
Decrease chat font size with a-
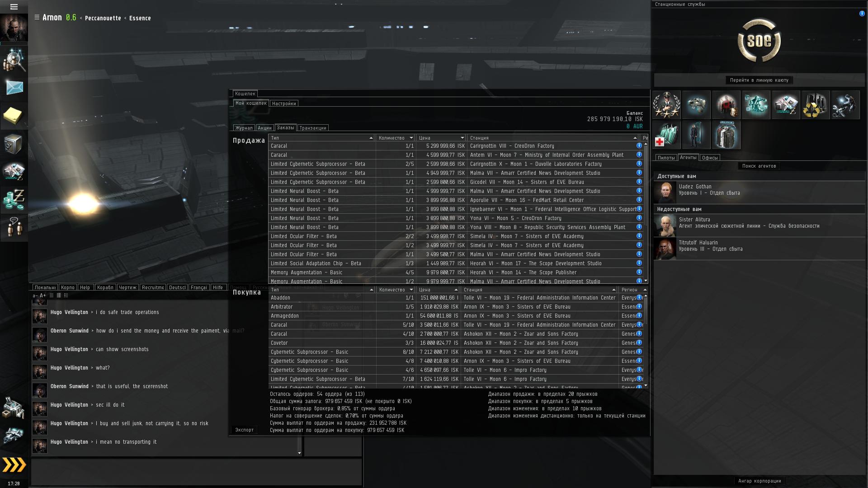point(35,296)
